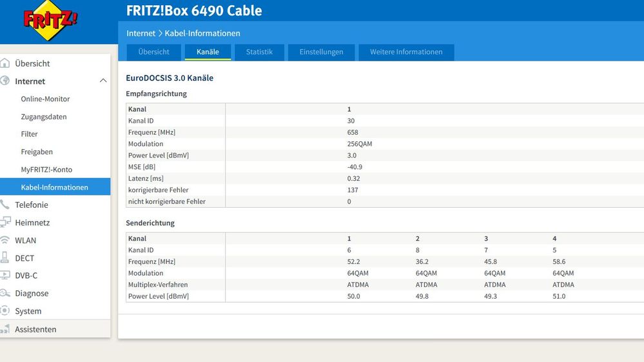Click the Latenz value 0.32
644x362 pixels.
point(353,178)
